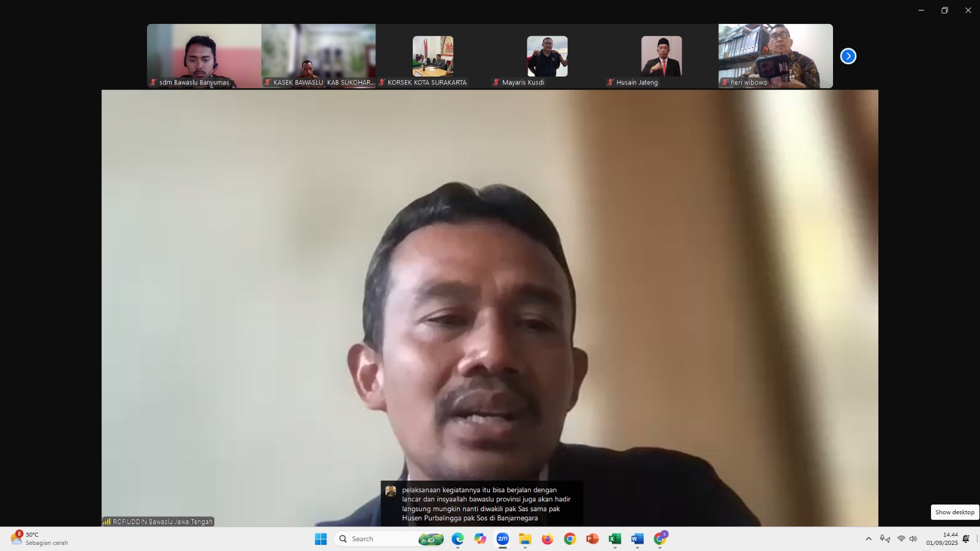
Task: Open File Explorer from the taskbar
Action: 524,539
